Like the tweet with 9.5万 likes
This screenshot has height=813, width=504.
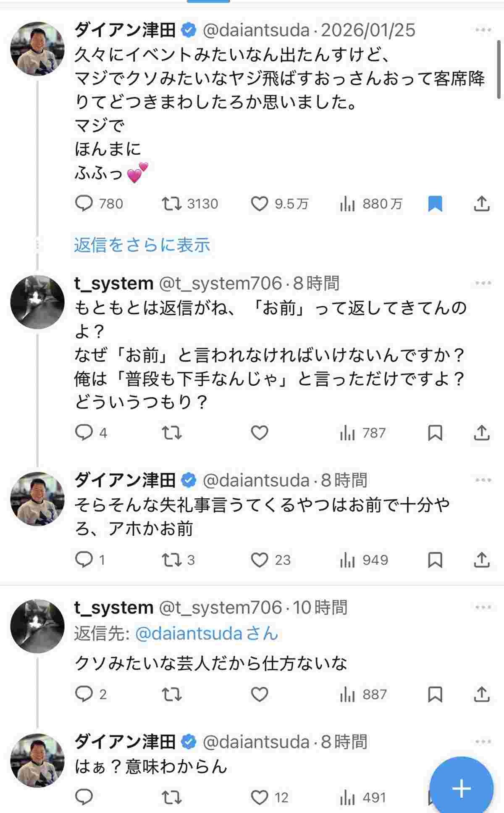click(260, 204)
